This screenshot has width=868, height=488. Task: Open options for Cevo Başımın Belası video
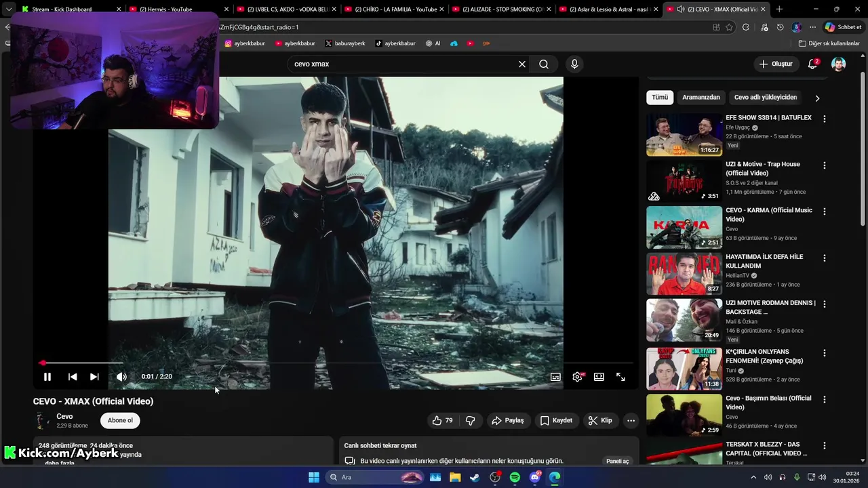825,399
